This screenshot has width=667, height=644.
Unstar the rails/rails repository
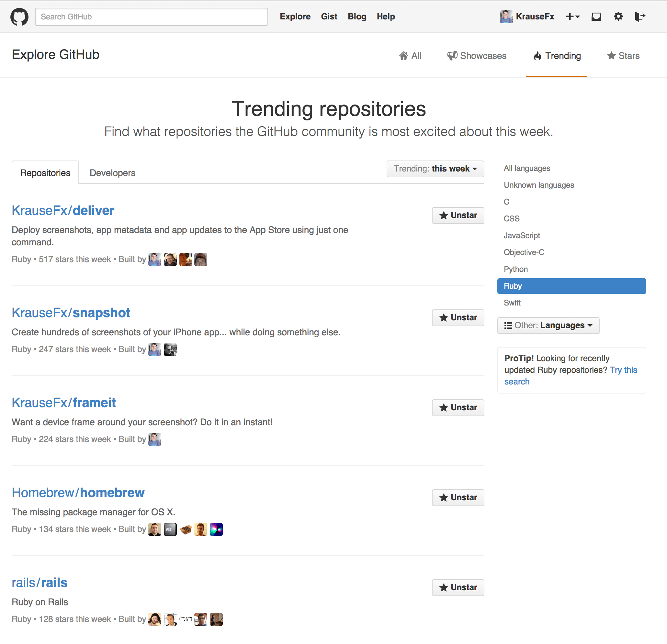click(458, 587)
